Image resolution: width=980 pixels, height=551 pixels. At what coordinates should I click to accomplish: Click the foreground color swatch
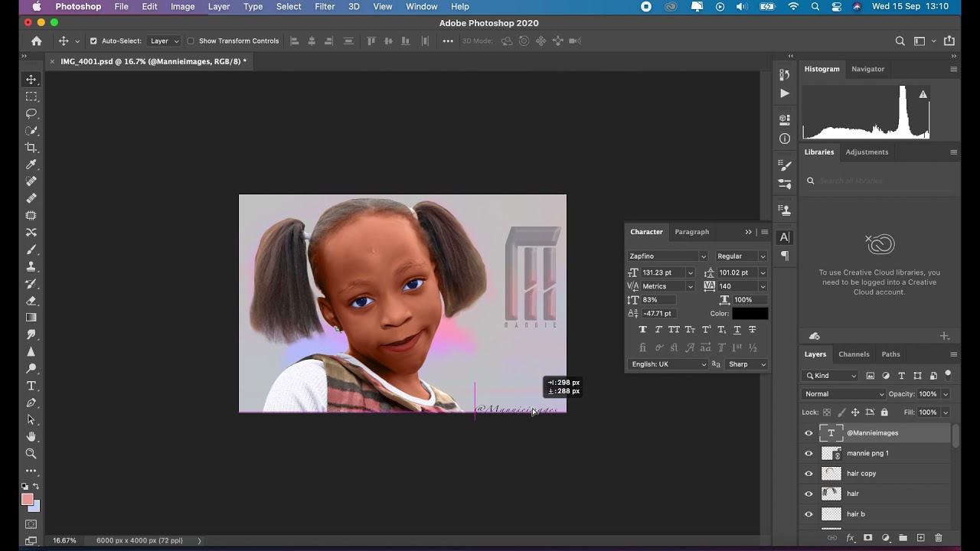28,500
